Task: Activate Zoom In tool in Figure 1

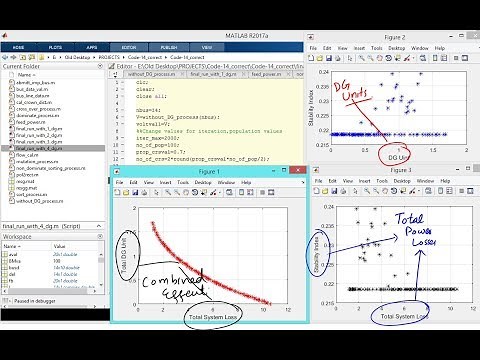Action: point(168,192)
